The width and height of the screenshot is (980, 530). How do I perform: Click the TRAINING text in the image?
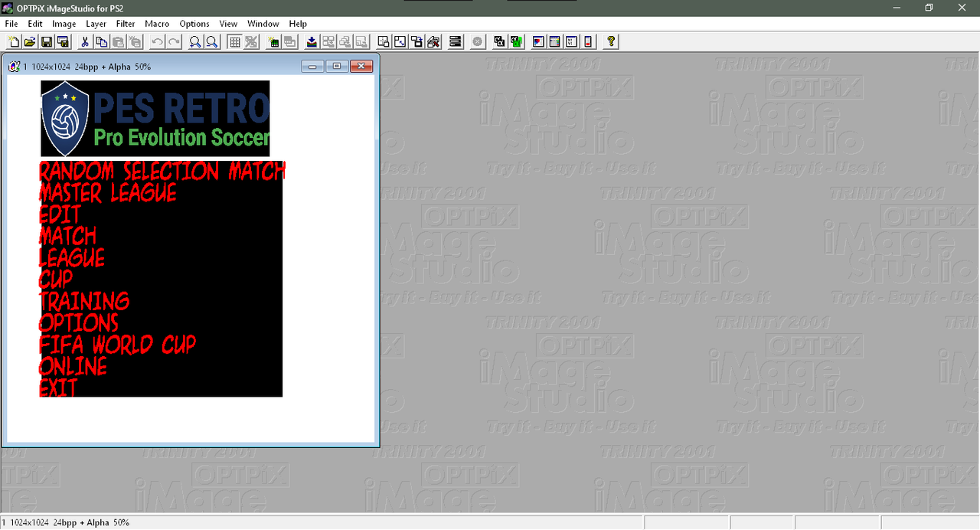coord(84,301)
